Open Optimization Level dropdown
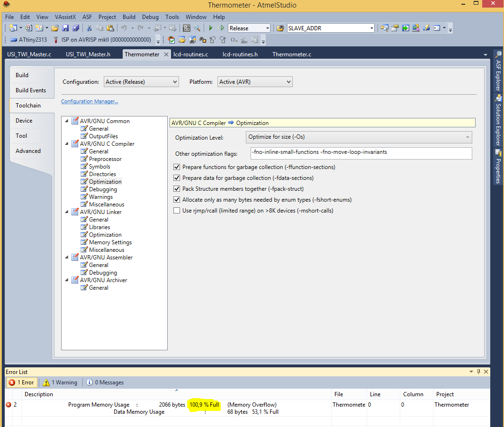 [359, 137]
